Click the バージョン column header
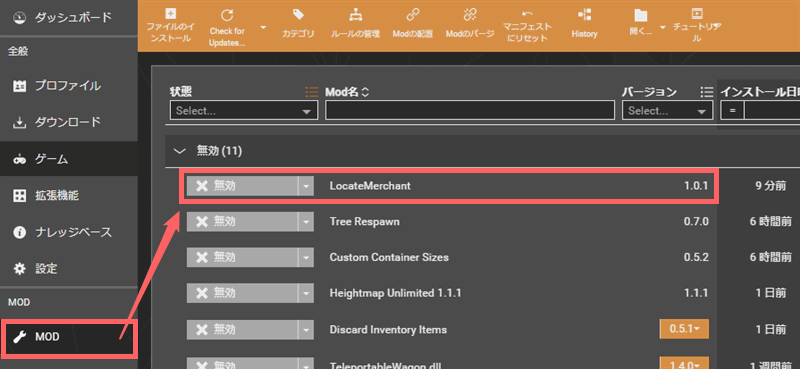 649,92
